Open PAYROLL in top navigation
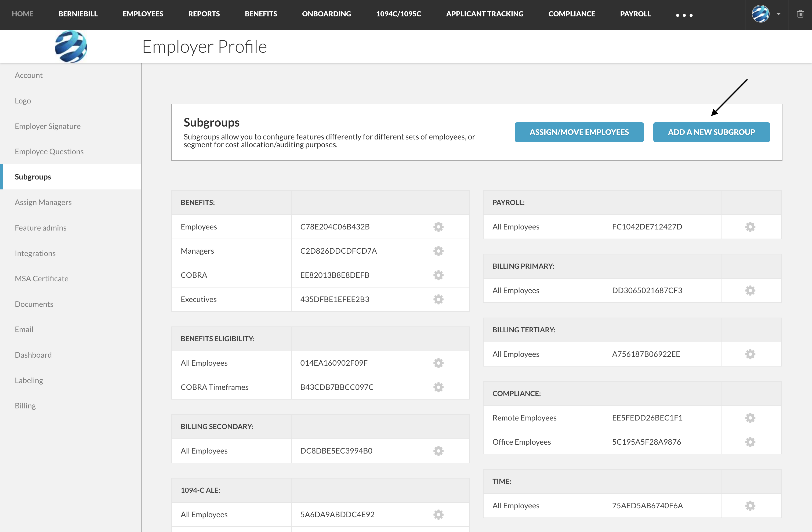Image resolution: width=812 pixels, height=532 pixels. click(x=636, y=14)
